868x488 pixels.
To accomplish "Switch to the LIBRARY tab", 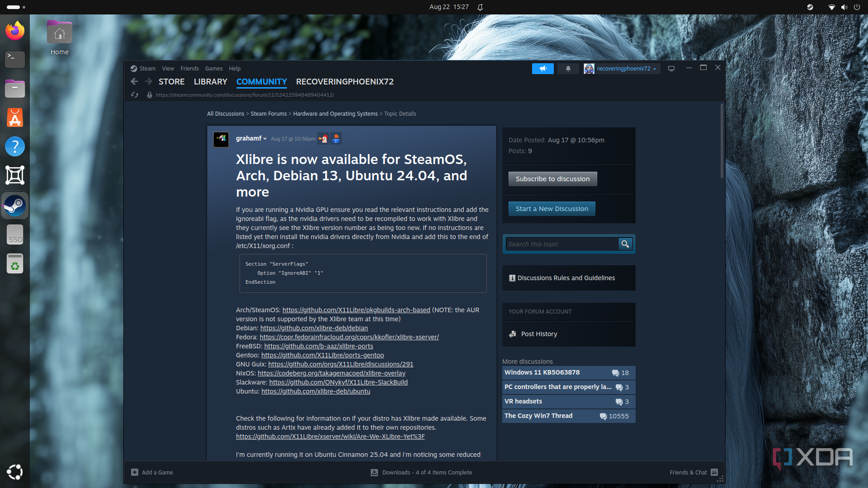I will [x=210, y=82].
